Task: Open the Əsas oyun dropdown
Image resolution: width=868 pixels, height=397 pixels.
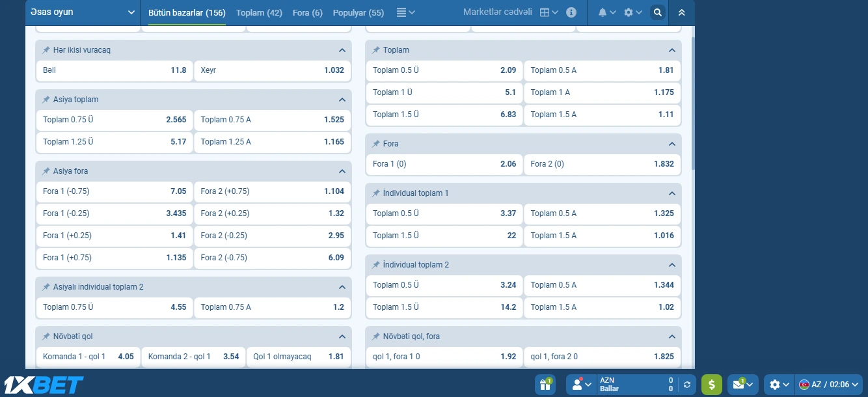Action: coord(82,12)
